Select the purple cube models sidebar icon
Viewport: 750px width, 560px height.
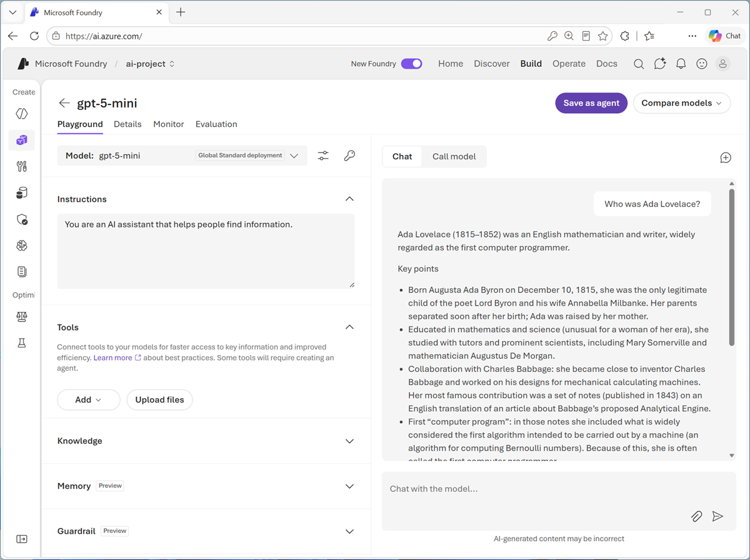pos(22,140)
